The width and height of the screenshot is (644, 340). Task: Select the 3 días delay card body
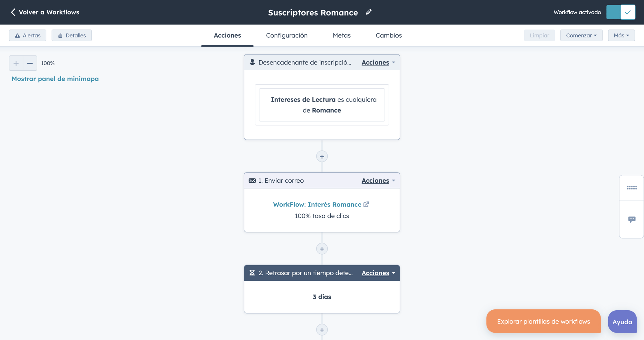pyautogui.click(x=322, y=297)
